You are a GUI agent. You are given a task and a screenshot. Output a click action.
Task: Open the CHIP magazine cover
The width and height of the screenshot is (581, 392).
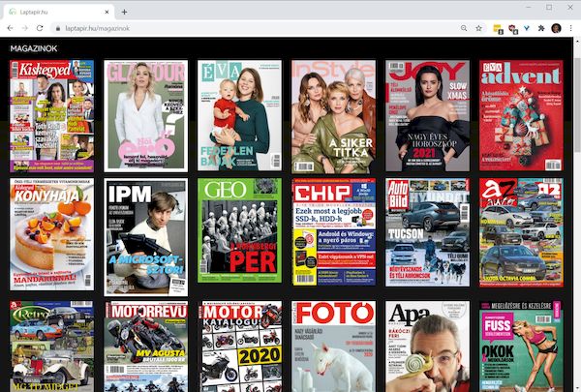coord(333,232)
